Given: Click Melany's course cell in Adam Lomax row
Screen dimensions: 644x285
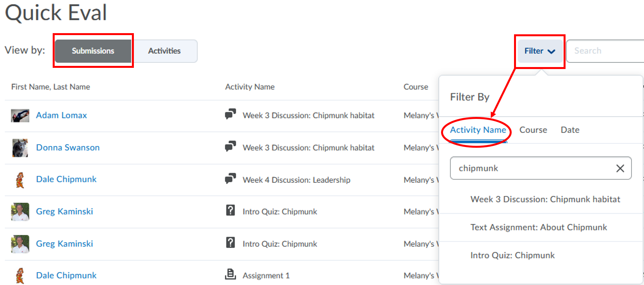Looking at the screenshot, I should click(x=421, y=115).
